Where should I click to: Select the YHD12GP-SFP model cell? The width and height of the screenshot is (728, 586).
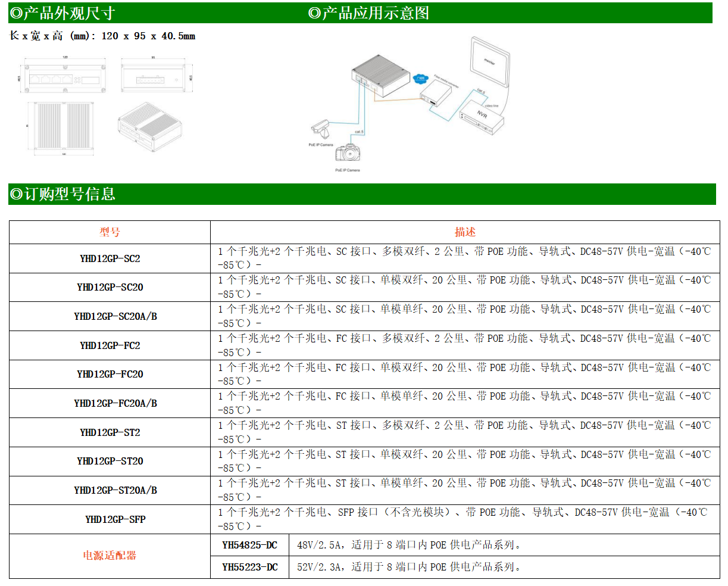tap(110, 519)
